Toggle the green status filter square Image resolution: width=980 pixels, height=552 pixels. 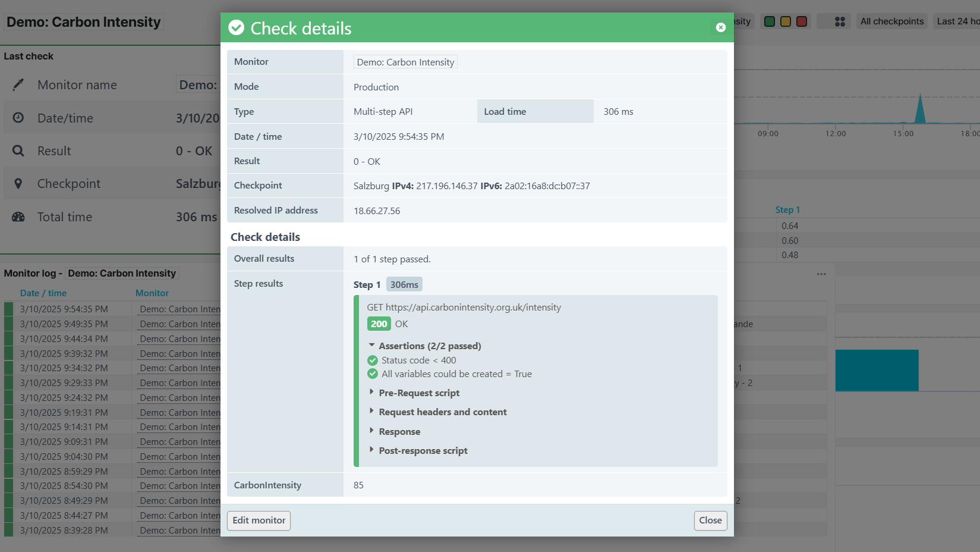769,21
